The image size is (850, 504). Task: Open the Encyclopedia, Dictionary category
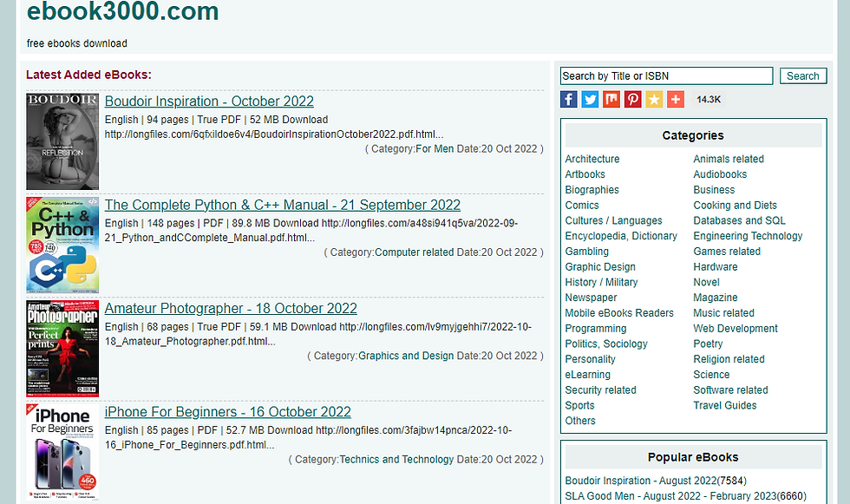[x=621, y=236]
